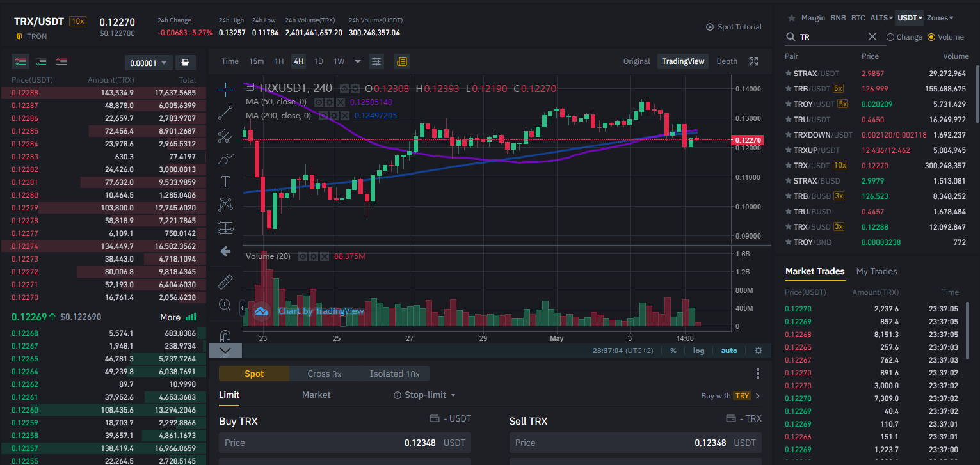
Task: Open the 0.00001 price precision dropdown
Action: click(150, 63)
